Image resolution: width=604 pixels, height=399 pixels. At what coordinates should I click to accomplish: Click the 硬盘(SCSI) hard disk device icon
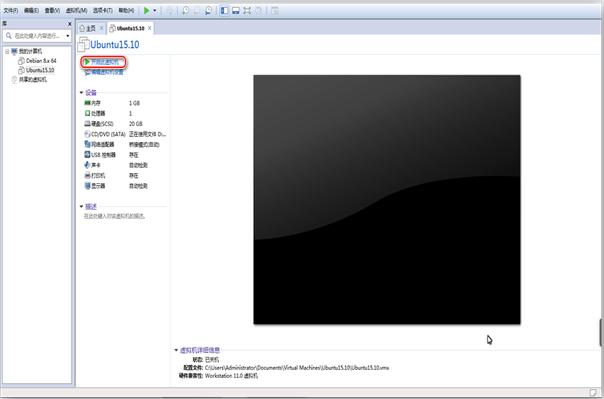87,124
